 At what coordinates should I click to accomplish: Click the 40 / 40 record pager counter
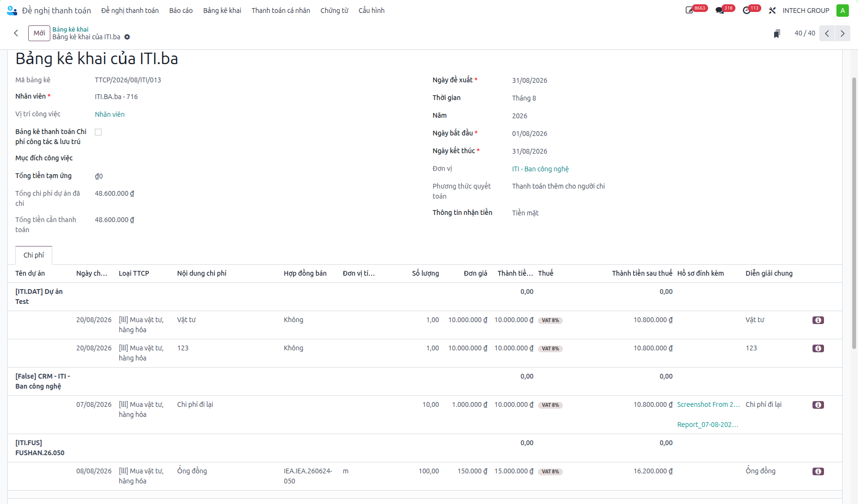coord(805,33)
